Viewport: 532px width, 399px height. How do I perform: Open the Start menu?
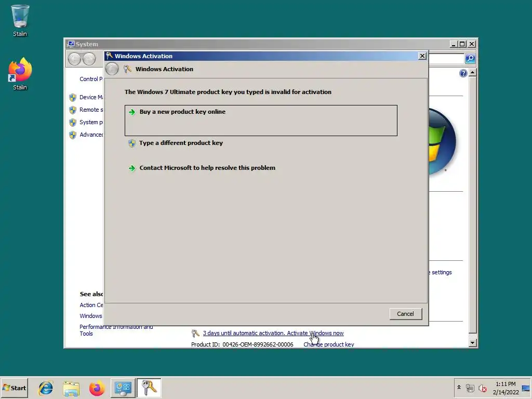point(14,388)
